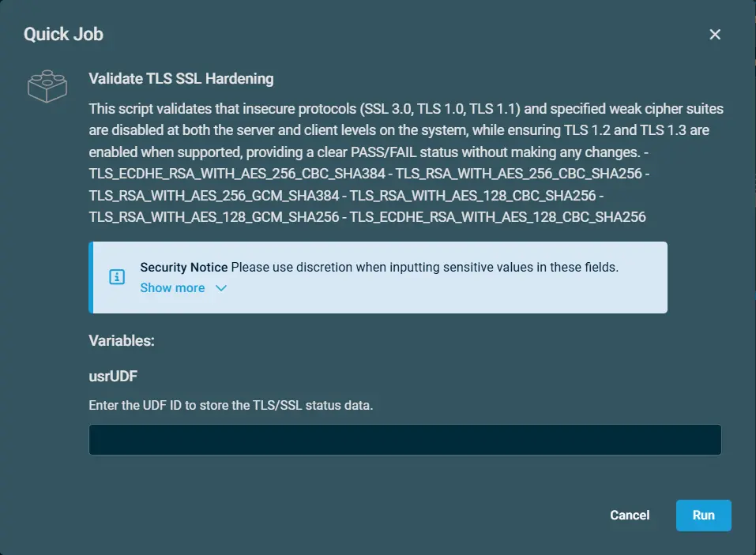Image resolution: width=756 pixels, height=555 pixels.
Task: Open the Show more link
Action: click(x=172, y=288)
